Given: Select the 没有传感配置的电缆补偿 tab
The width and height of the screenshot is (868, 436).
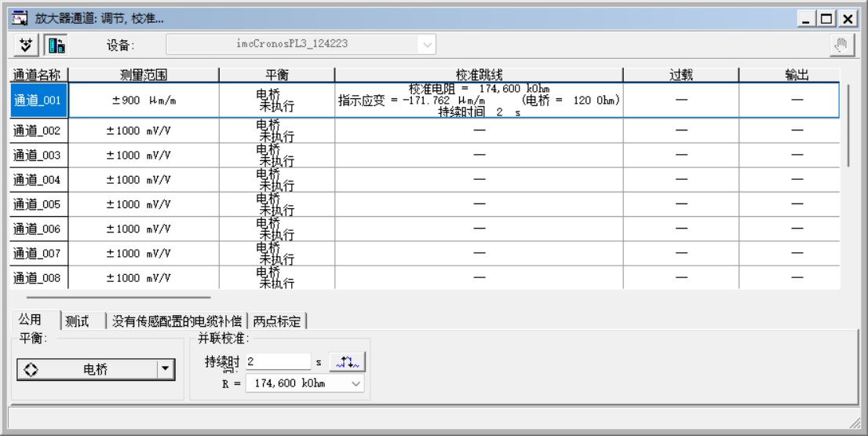Looking at the screenshot, I should (177, 321).
